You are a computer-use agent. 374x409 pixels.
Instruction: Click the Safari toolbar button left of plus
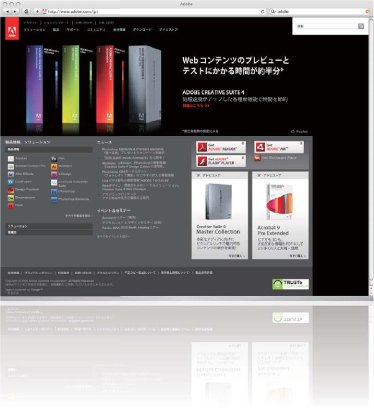(x=26, y=11)
